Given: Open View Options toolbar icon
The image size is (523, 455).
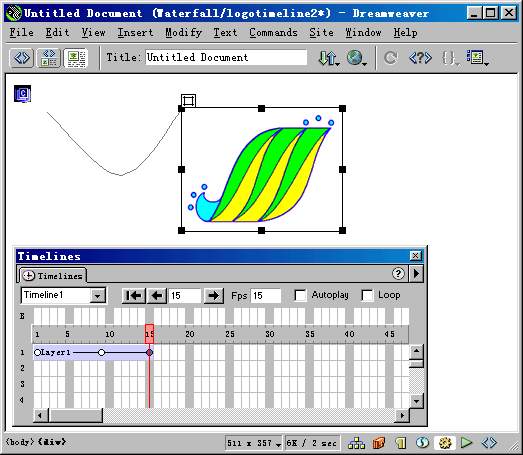Looking at the screenshot, I should point(477,58).
